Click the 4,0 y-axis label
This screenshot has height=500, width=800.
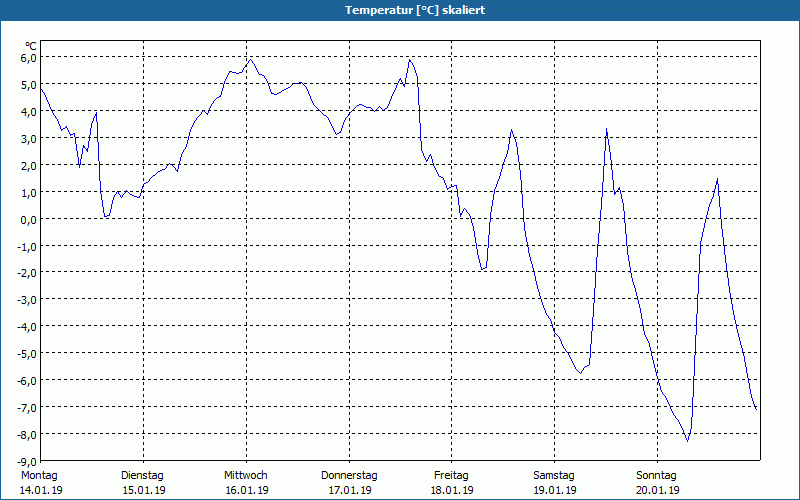click(x=29, y=112)
